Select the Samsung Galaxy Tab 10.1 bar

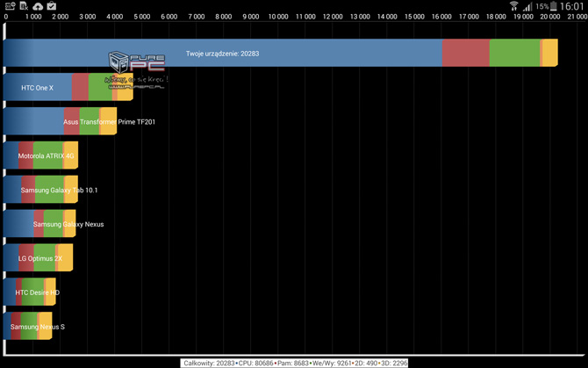point(40,190)
